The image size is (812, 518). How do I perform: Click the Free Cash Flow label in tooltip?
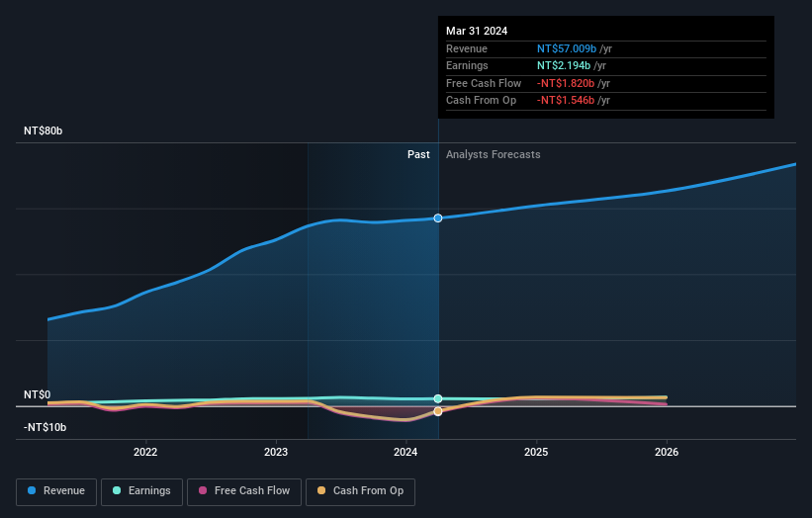point(484,83)
